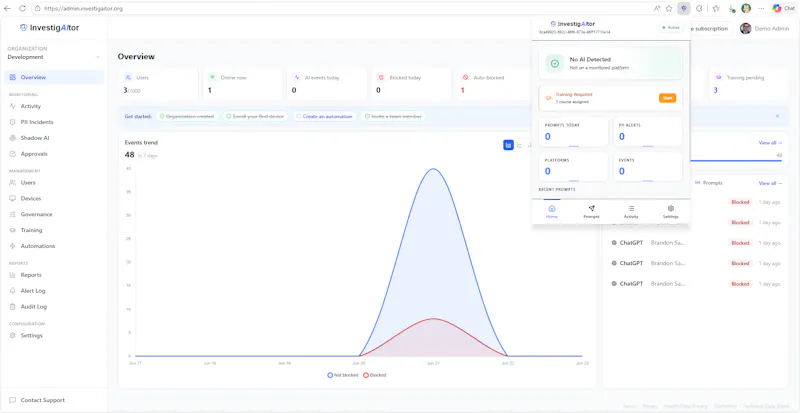Reload the page with the browser refresh icon
Viewport: 800px width, 413px height.
pos(22,8)
